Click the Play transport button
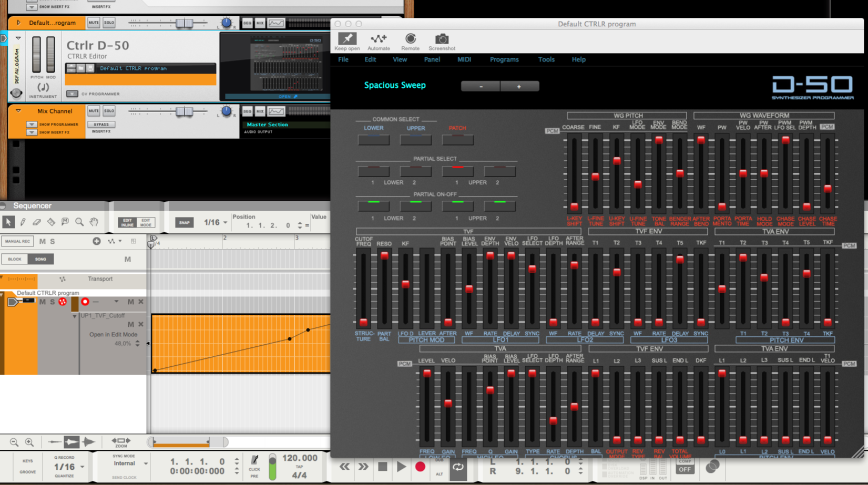This screenshot has height=485, width=868. (402, 467)
